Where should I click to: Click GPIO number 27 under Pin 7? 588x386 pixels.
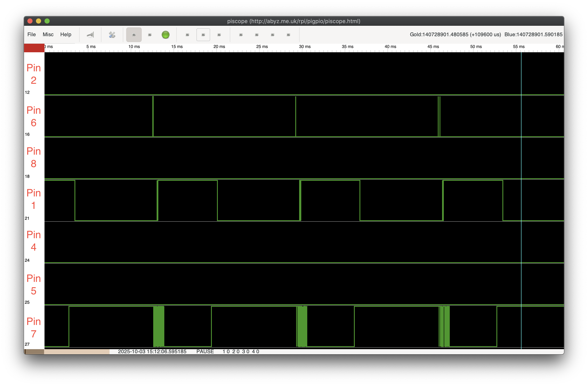click(x=27, y=344)
